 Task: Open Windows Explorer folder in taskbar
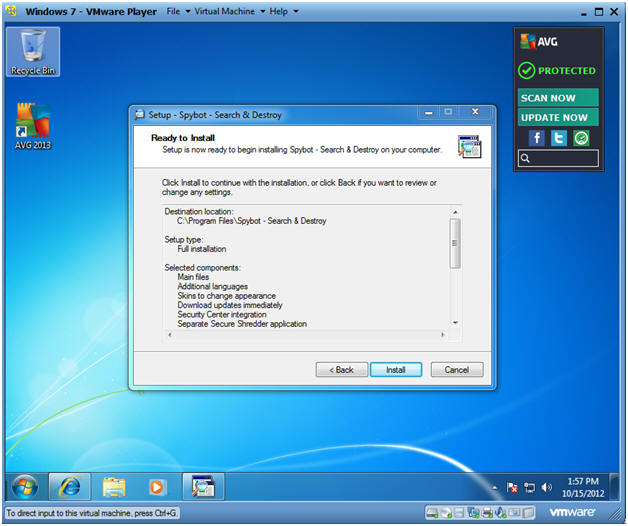coord(114,487)
